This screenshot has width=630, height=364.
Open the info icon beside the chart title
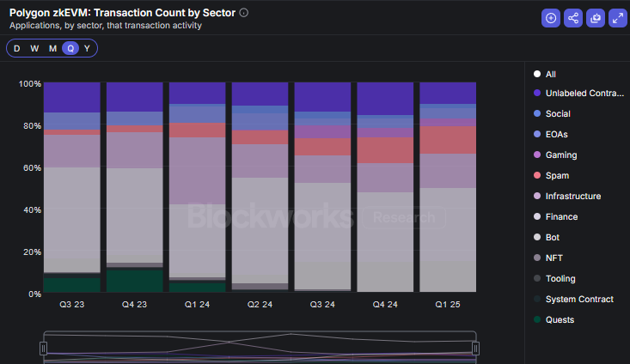click(244, 13)
